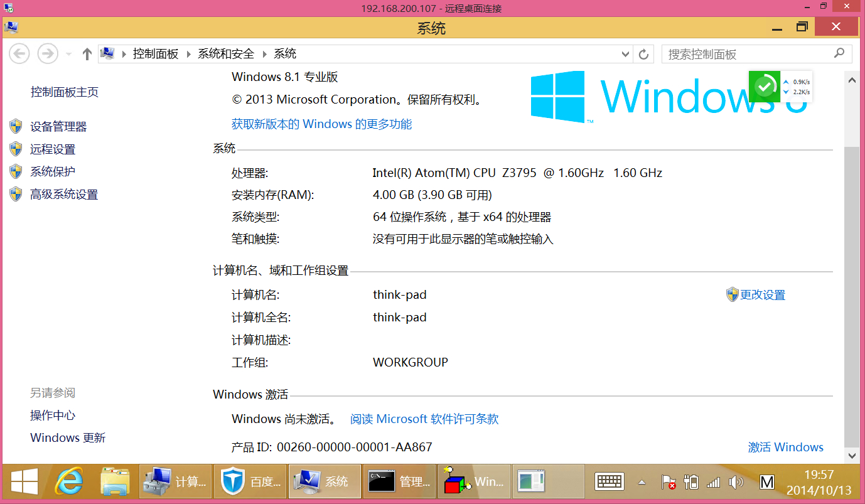Click the battery power tray icon

click(x=691, y=482)
